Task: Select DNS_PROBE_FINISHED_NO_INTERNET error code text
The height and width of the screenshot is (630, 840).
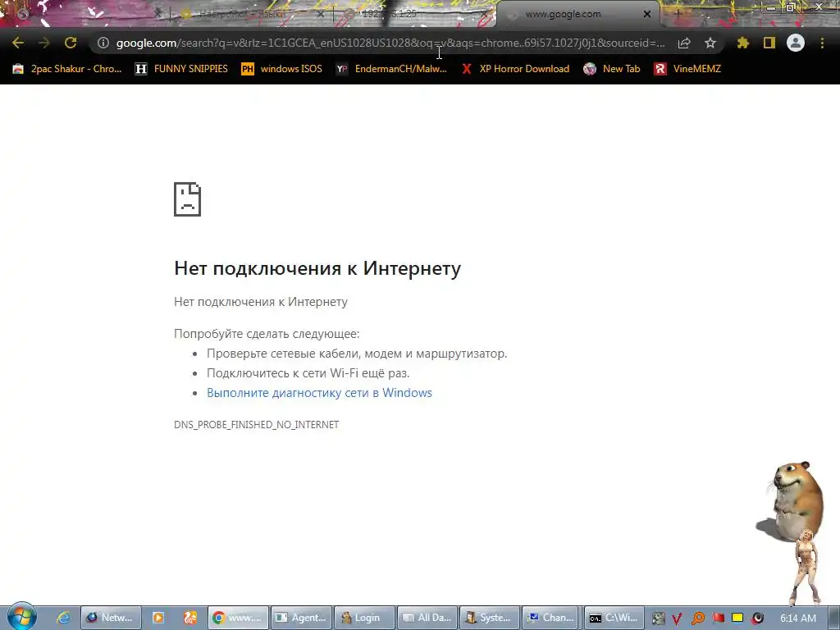Action: click(x=256, y=425)
